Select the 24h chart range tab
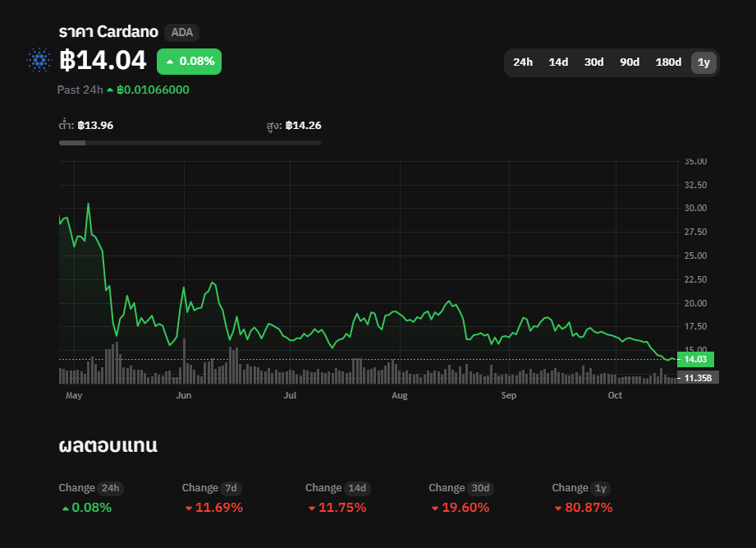The image size is (756, 548). (x=523, y=62)
